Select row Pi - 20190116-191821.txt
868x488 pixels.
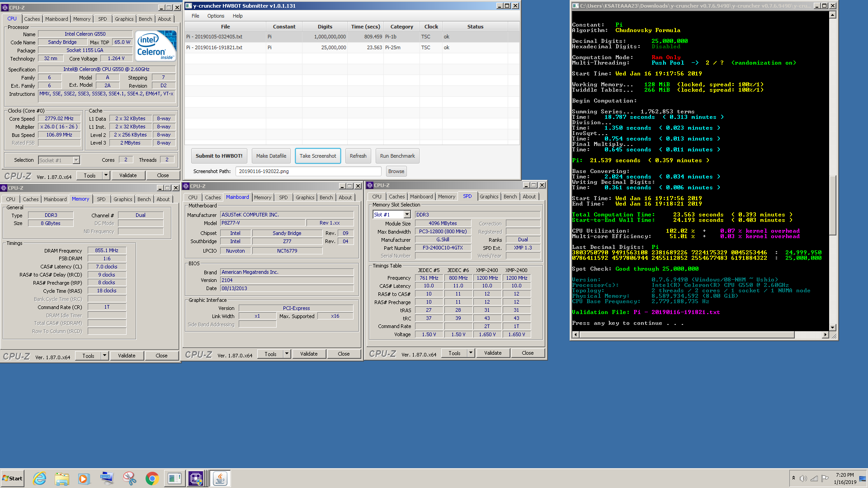pos(352,47)
